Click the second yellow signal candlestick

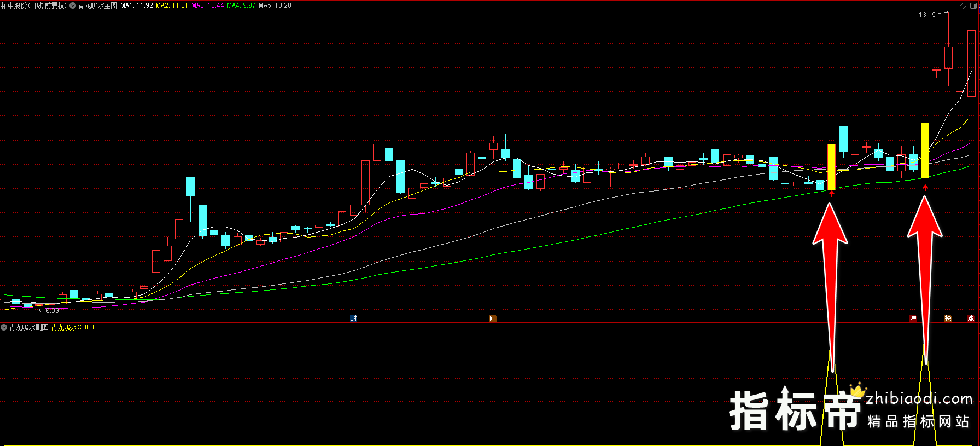pos(925,150)
